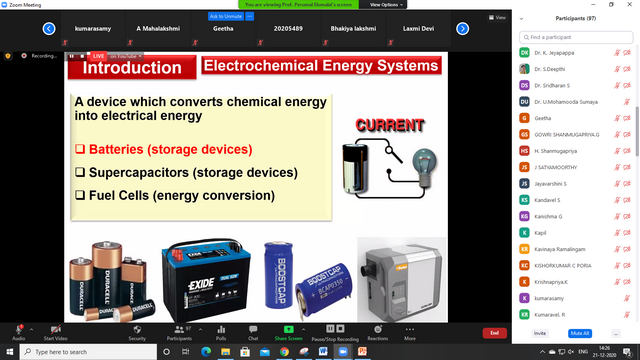Pause the recording in the toolbar
This screenshot has height=360, width=640.
coord(330,329)
